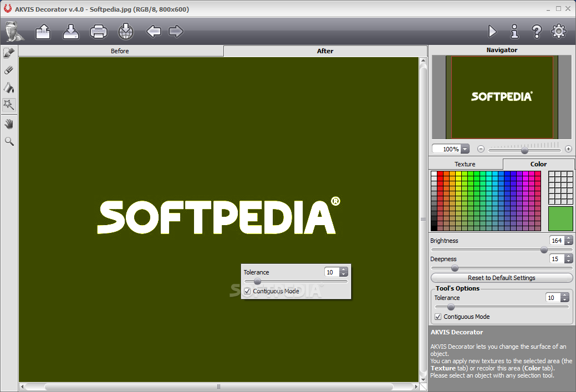
Task: Click the Tool's Options Tolerance spinner arrows
Action: 565,298
